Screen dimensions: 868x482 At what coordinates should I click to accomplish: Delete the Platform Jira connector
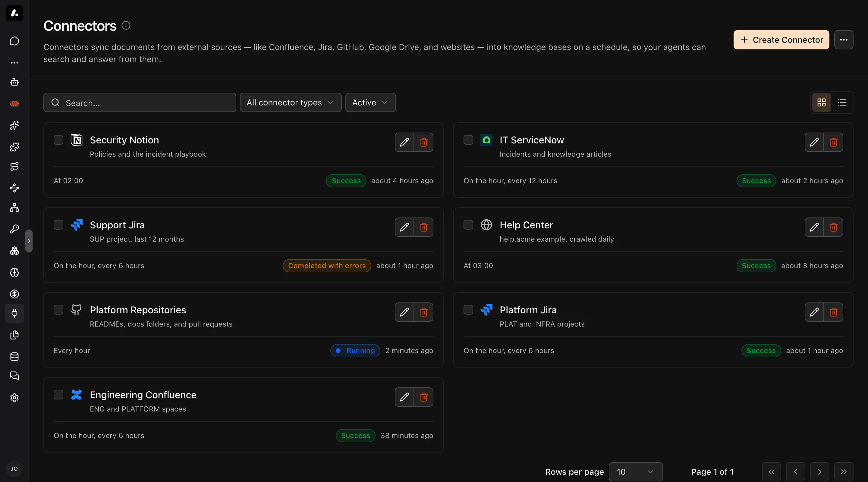click(833, 312)
